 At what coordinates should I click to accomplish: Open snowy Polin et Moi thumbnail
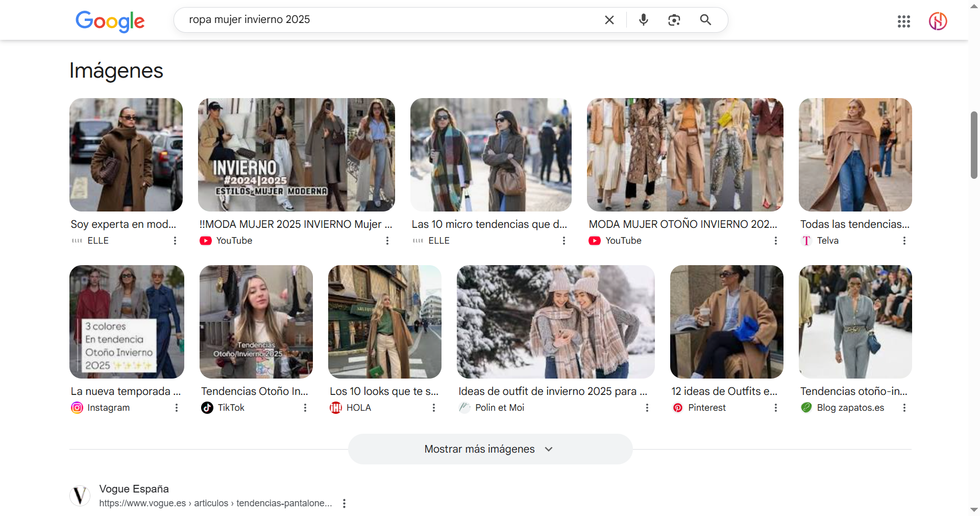[556, 322]
